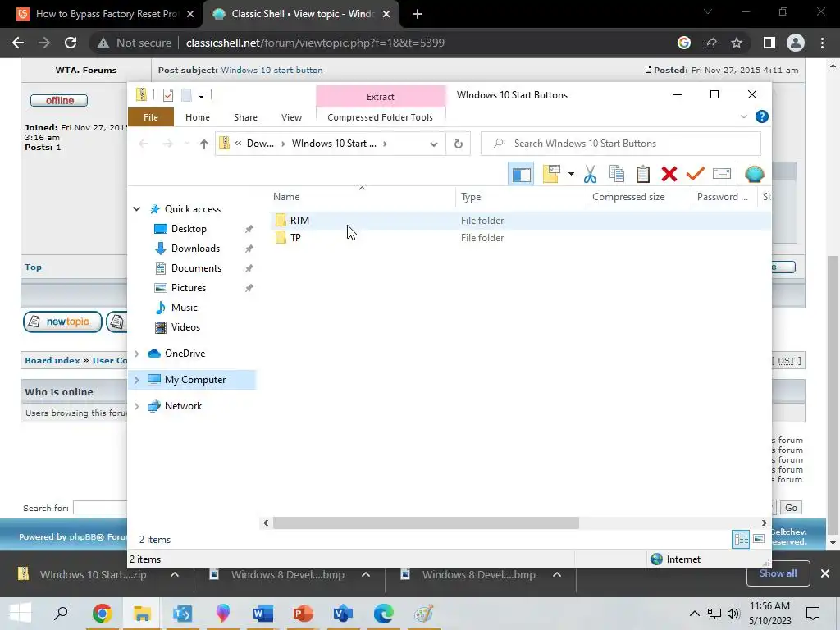Collapse the Quick access tree node
Screen dimensions: 840x630
click(x=137, y=209)
